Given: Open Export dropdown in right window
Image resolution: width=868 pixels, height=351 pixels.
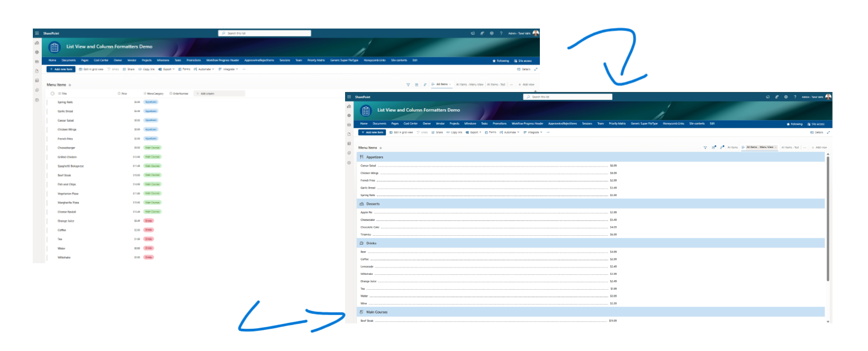Looking at the screenshot, I should (x=473, y=132).
